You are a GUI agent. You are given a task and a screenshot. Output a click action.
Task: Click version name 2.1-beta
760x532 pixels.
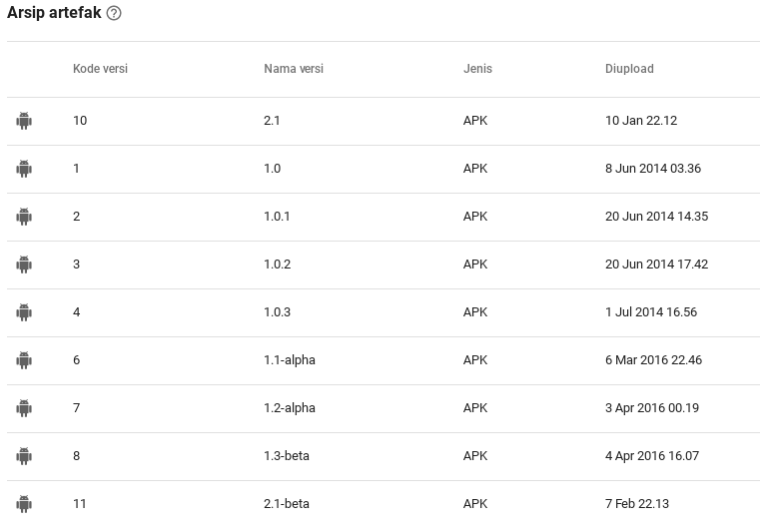[287, 504]
